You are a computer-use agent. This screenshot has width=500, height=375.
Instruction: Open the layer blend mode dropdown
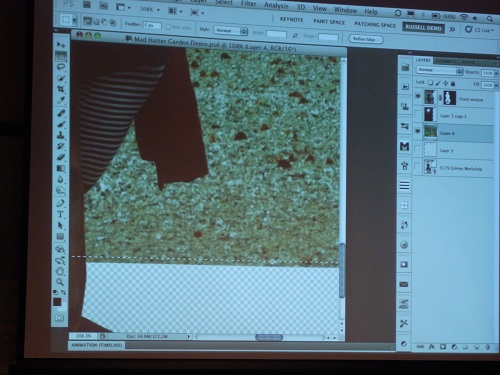tap(439, 70)
